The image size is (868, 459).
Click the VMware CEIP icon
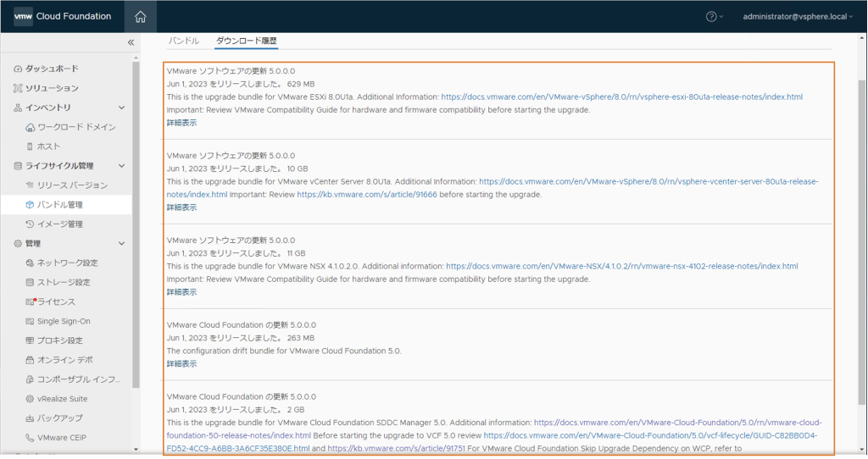point(30,438)
